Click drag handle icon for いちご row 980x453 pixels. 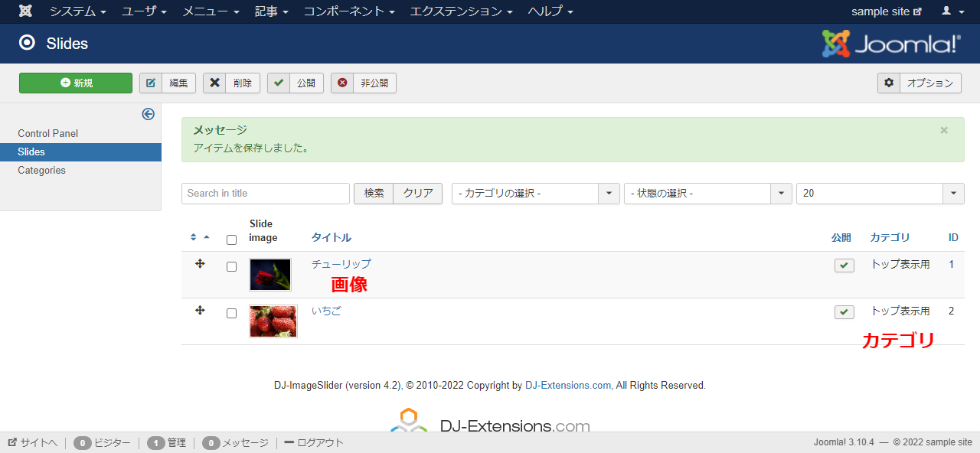(200, 311)
